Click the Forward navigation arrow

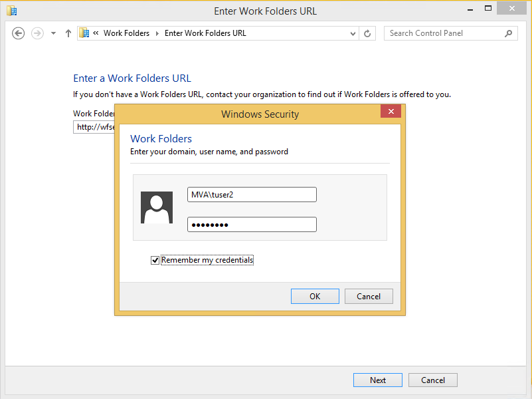point(38,33)
